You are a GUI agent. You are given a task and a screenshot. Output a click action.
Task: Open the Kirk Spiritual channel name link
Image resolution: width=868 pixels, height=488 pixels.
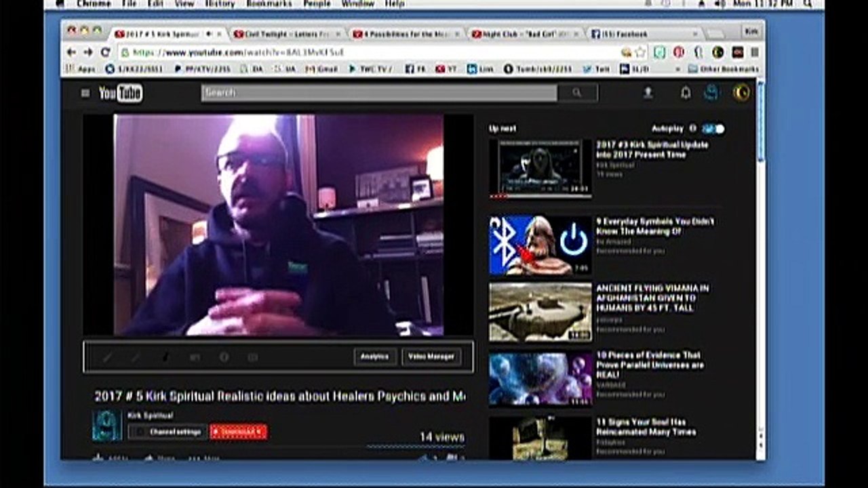tap(150, 415)
